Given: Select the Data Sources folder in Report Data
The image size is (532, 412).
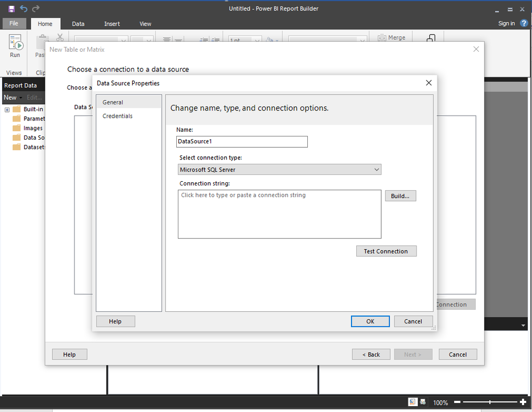Looking at the screenshot, I should tap(29, 138).
